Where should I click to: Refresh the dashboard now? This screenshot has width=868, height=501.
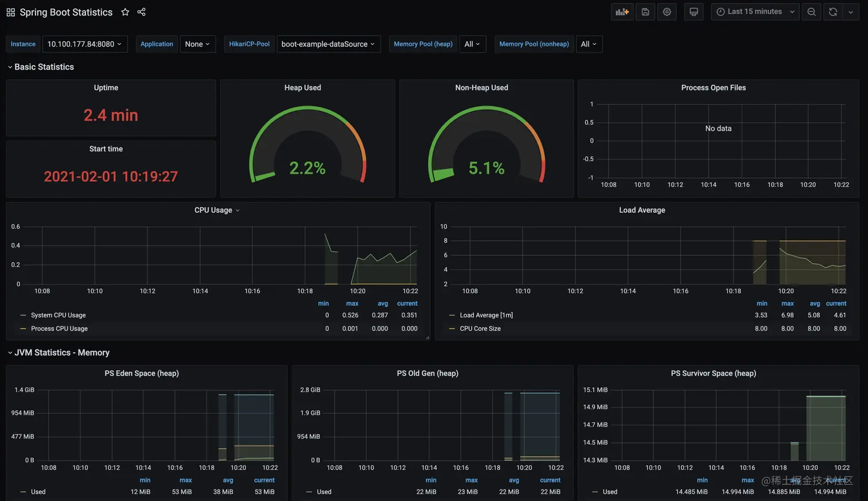tap(833, 12)
